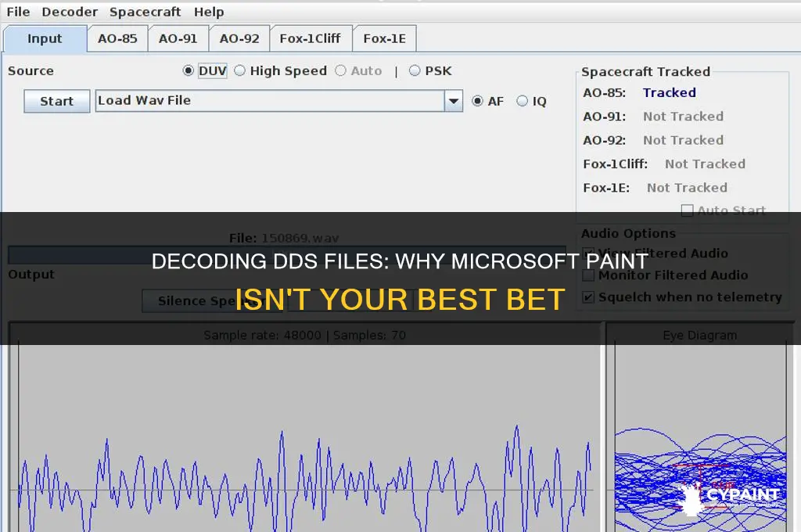Image resolution: width=801 pixels, height=532 pixels.
Task: Switch to the Fox-1Cliff tab
Action: pyautogui.click(x=310, y=39)
